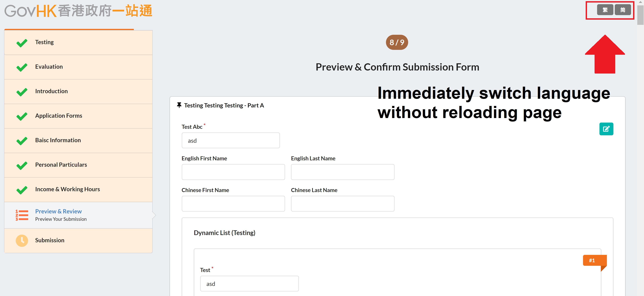Switch to Traditional Chinese (繁) language
This screenshot has height=296, width=644.
pos(605,10)
